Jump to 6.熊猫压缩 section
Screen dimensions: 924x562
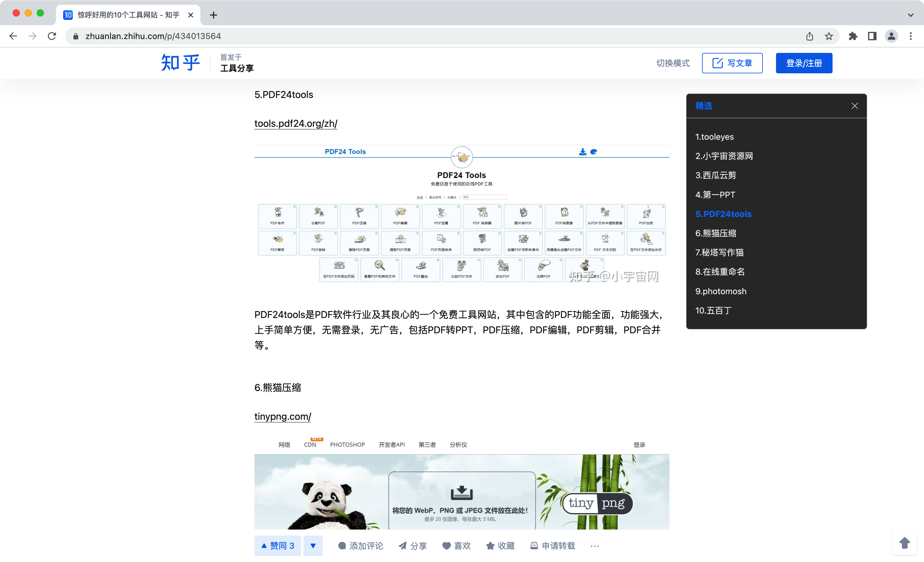[716, 233]
